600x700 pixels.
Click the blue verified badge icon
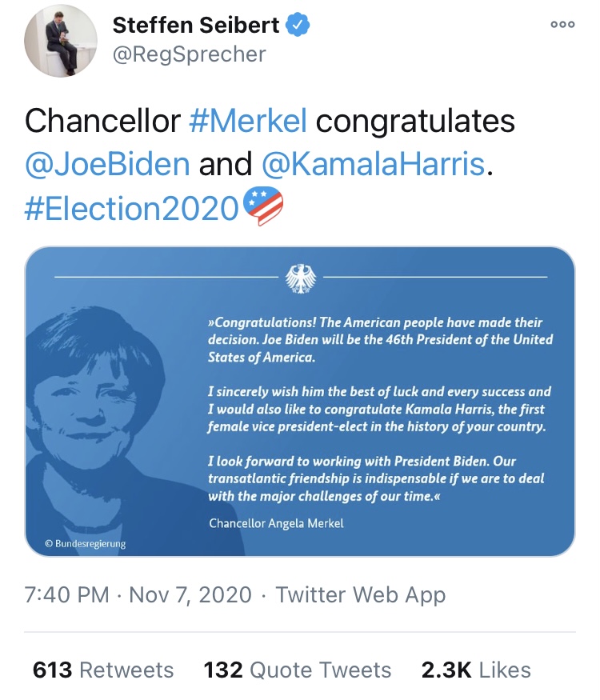tap(298, 25)
